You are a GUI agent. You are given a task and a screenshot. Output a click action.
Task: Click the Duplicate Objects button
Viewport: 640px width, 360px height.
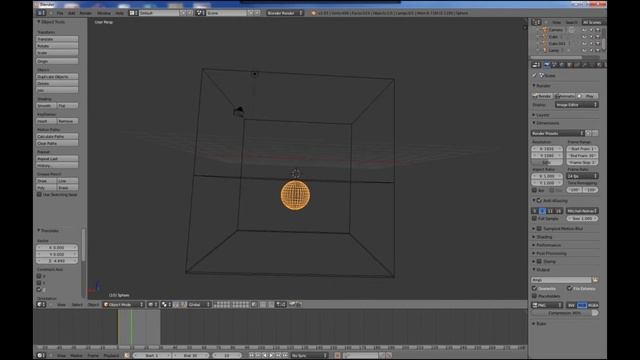pos(57,77)
